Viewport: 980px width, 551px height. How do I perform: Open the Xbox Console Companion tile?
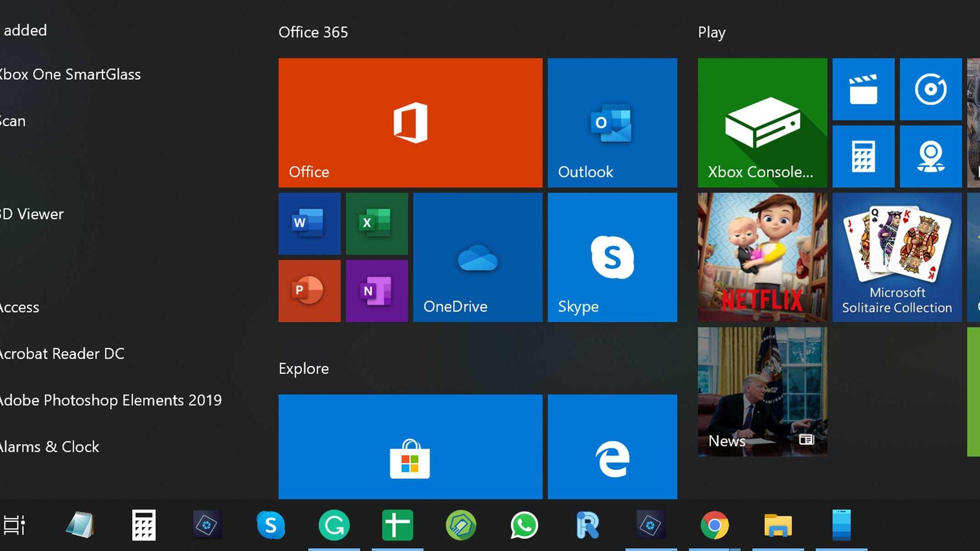[x=763, y=123]
